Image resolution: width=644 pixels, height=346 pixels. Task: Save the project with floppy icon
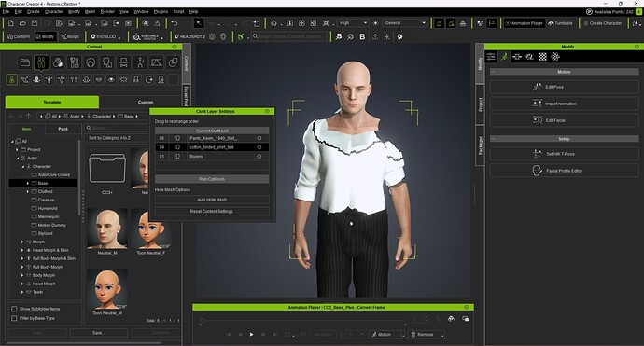(35, 23)
